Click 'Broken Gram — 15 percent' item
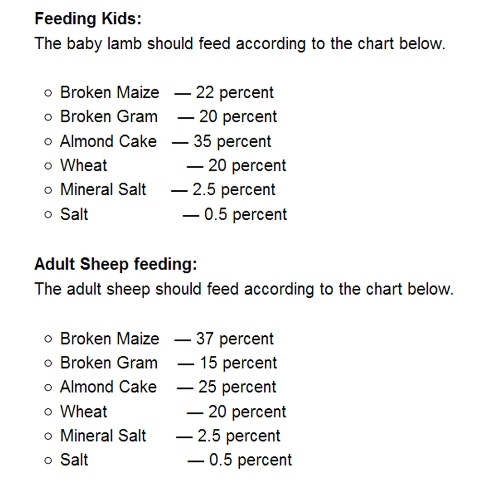 coord(168,363)
